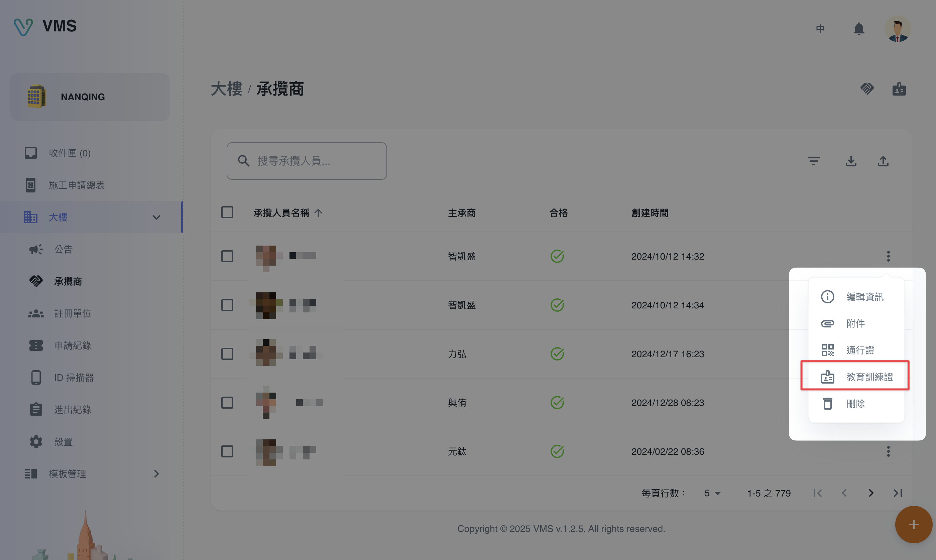Image resolution: width=936 pixels, height=560 pixels.
Task: Click the upload import icon
Action: pyautogui.click(x=883, y=161)
